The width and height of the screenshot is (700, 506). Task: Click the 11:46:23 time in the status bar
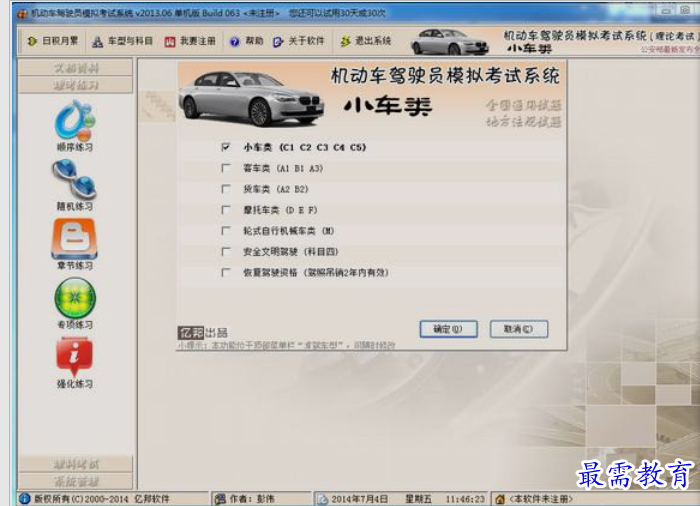465,499
